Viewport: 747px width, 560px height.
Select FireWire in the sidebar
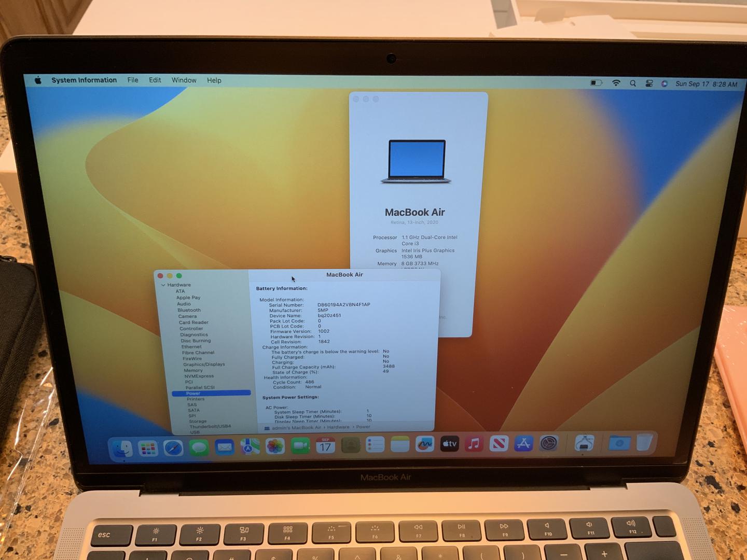pyautogui.click(x=192, y=359)
